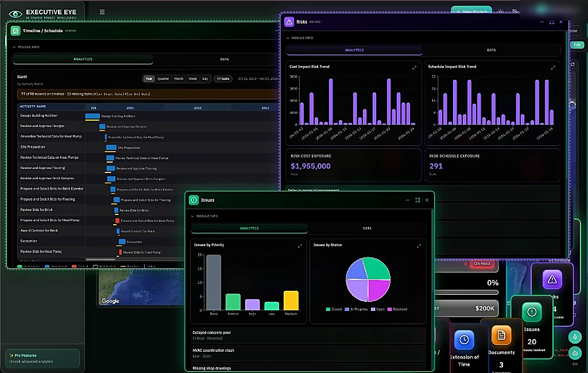This screenshot has width=588, height=373.
Task: Click the $200K budget field
Action: pyautogui.click(x=466, y=308)
